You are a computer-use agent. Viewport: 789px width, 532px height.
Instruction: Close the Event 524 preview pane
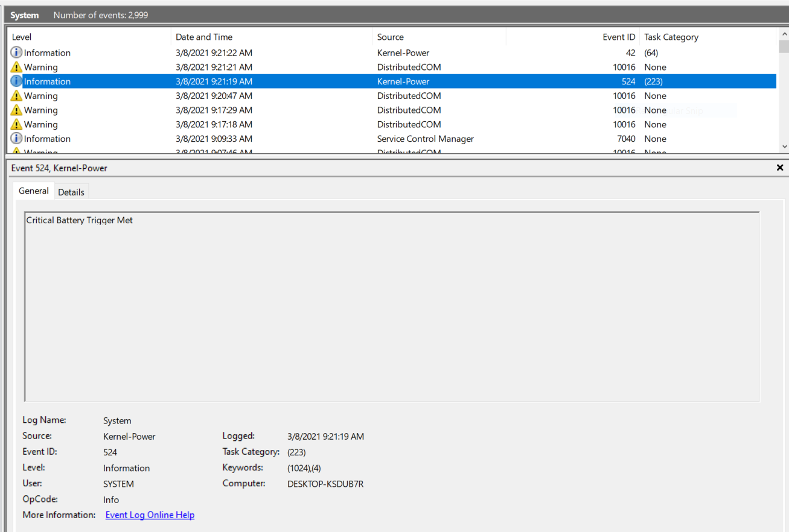coord(780,168)
